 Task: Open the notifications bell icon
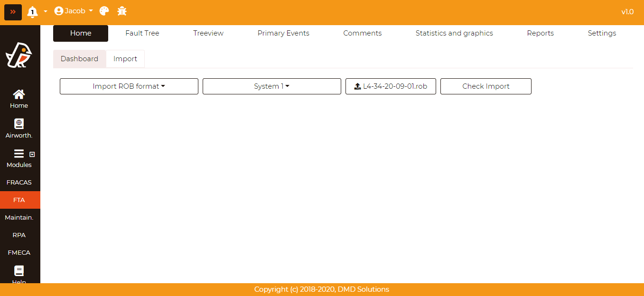[x=32, y=12]
